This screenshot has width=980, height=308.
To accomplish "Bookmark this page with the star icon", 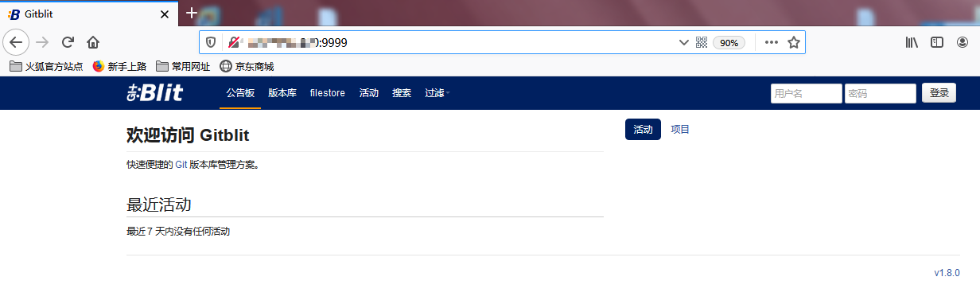I will coord(793,42).
